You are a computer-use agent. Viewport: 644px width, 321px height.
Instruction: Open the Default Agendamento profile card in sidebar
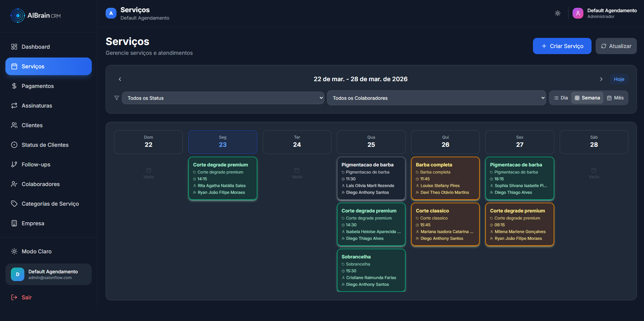[x=48, y=274]
